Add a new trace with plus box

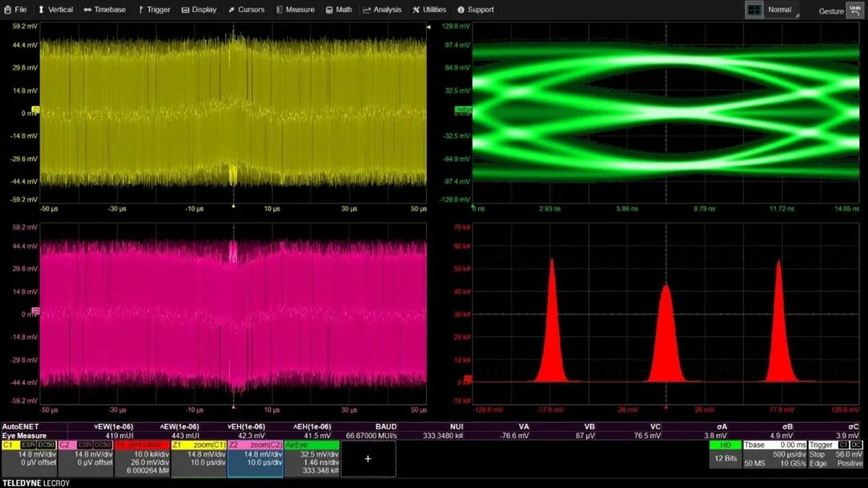pyautogui.click(x=368, y=458)
